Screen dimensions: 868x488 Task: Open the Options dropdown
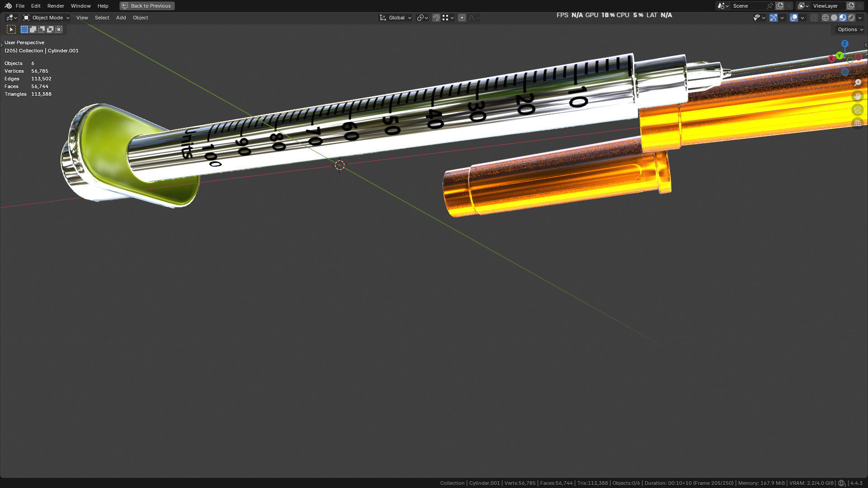click(850, 29)
